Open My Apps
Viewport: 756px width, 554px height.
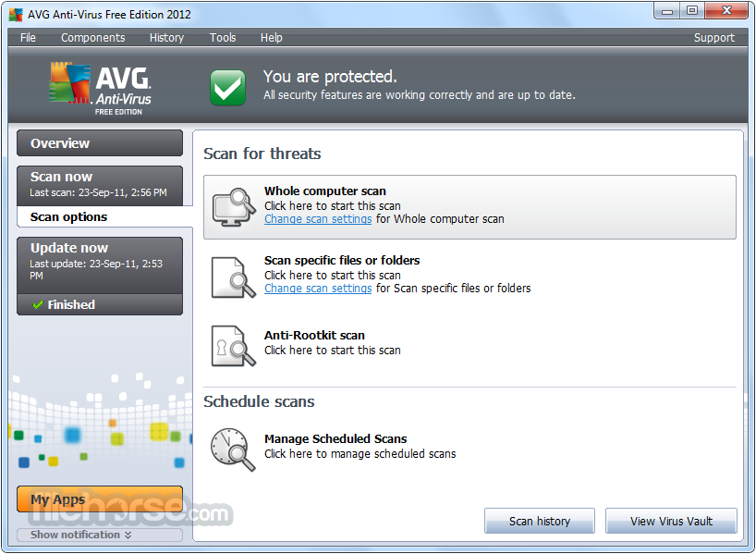click(x=100, y=499)
